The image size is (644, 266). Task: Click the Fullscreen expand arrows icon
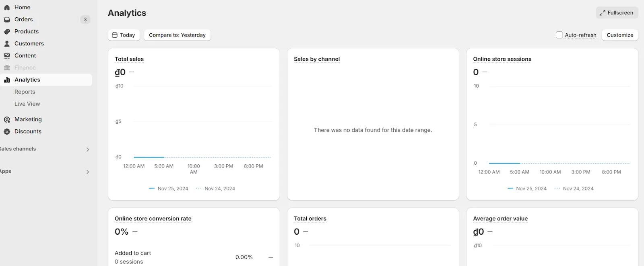pyautogui.click(x=603, y=13)
